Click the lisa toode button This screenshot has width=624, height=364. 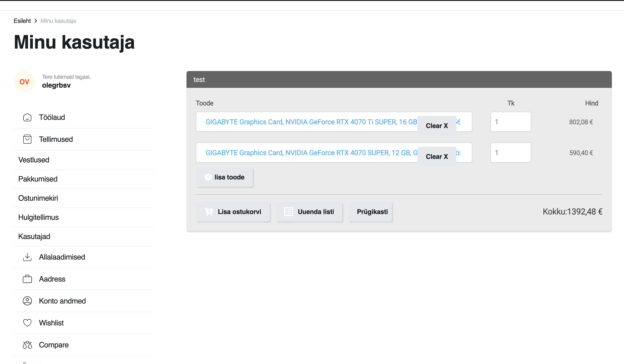[224, 177]
